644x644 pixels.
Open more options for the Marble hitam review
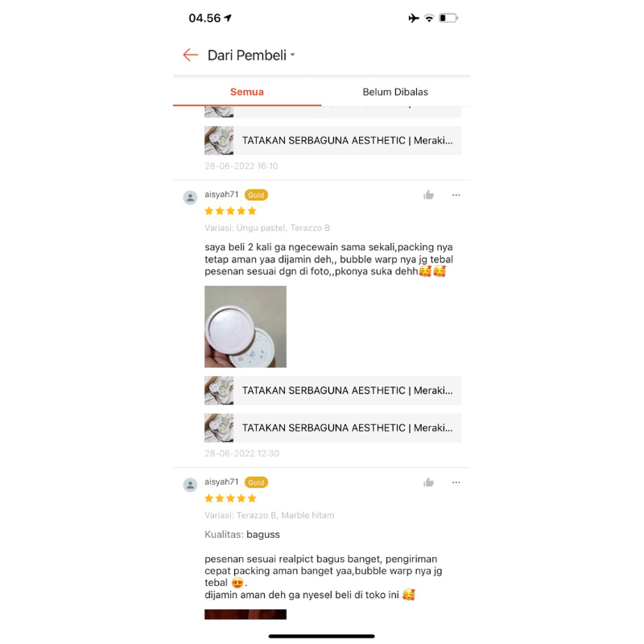coord(456,482)
